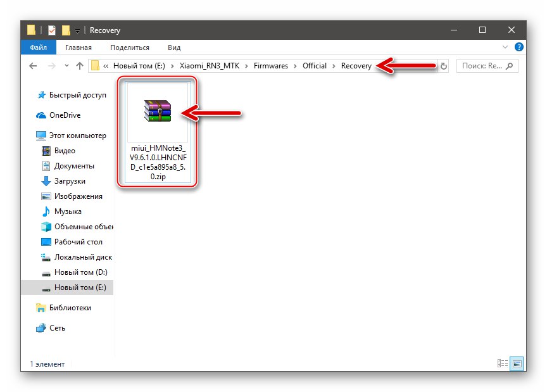Navigate to Official breadcrumb
This screenshot has width=547, height=392.
pos(314,66)
